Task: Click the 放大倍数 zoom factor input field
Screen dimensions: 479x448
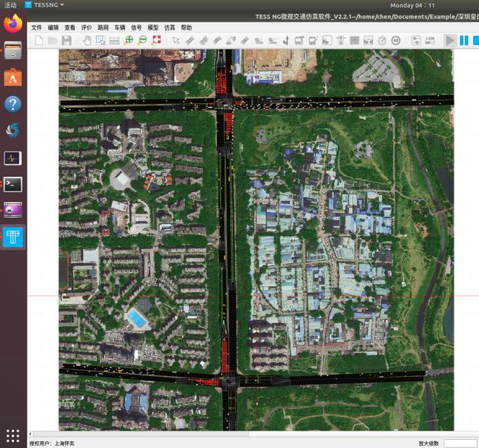Action: (x=460, y=444)
